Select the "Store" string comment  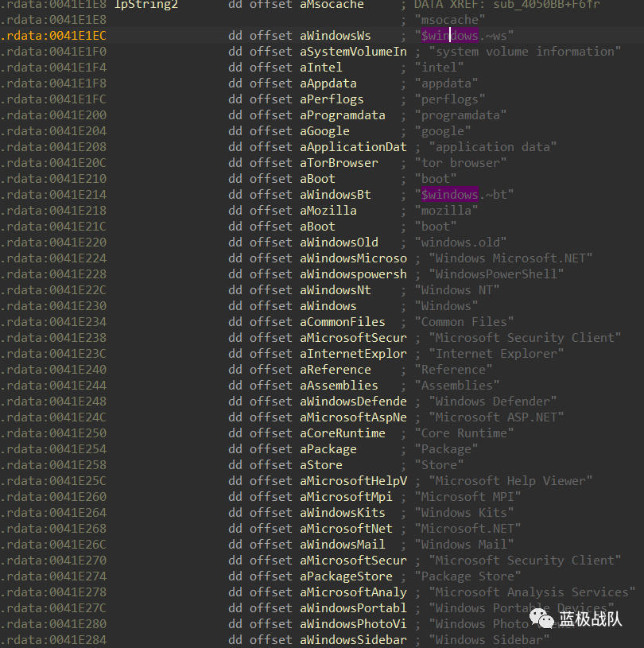click(439, 465)
